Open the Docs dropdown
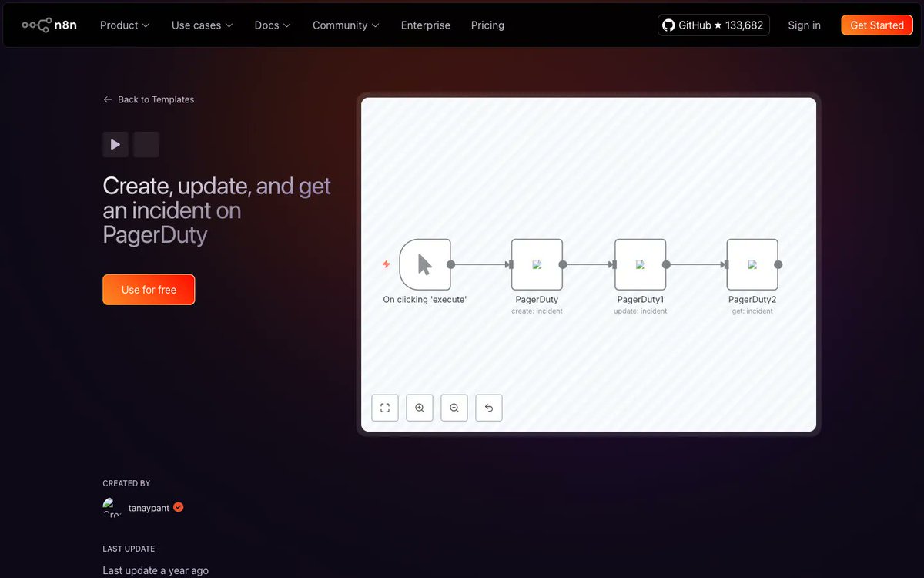 pyautogui.click(x=273, y=25)
